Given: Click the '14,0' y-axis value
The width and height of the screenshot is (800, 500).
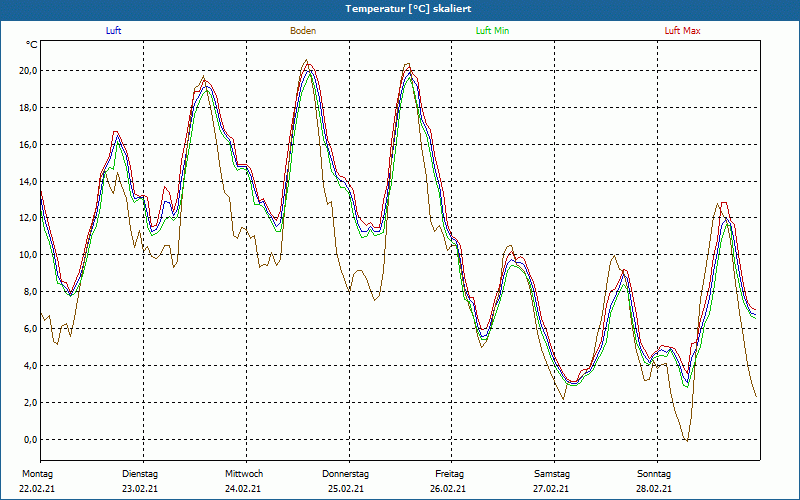Looking at the screenshot, I should 28,182.
